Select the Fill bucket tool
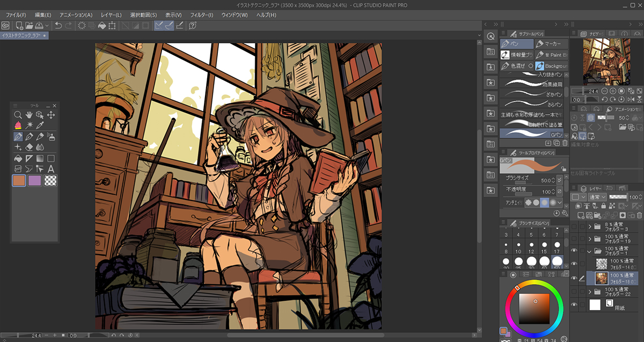The width and height of the screenshot is (644, 342). tap(18, 158)
